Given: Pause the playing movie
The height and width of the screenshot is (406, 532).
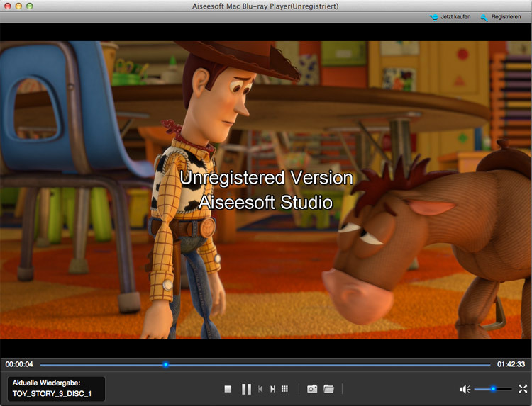Looking at the screenshot, I should 247,389.
